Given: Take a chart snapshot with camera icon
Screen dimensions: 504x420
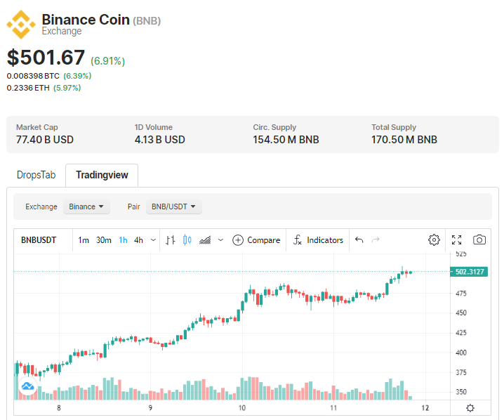Looking at the screenshot, I should point(479,240).
